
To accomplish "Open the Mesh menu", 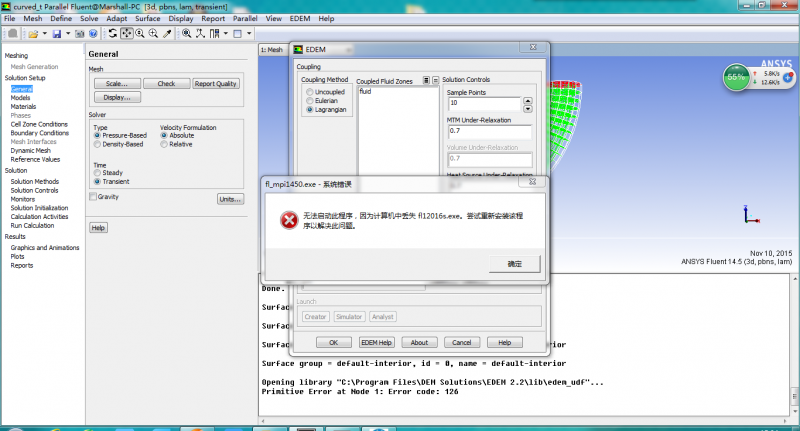I will (33, 18).
